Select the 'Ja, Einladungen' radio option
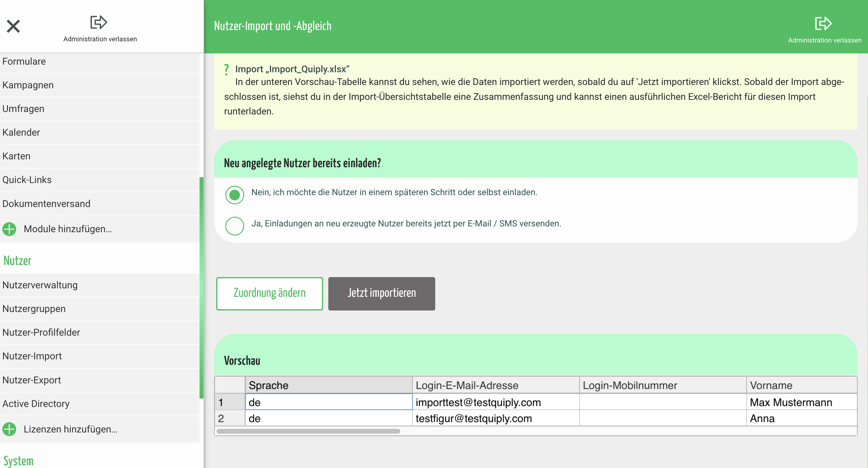 coord(234,226)
